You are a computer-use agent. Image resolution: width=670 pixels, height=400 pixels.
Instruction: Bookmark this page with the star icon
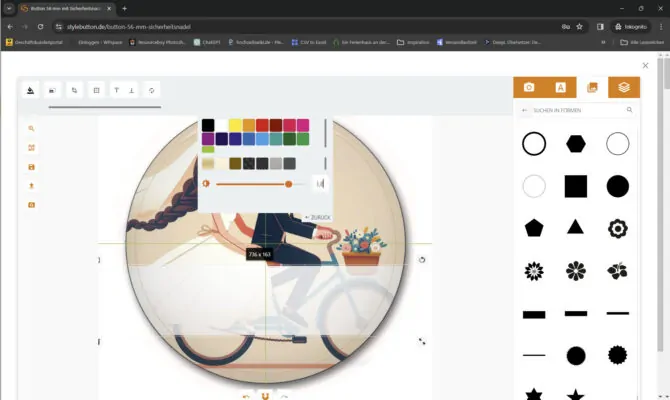(579, 26)
